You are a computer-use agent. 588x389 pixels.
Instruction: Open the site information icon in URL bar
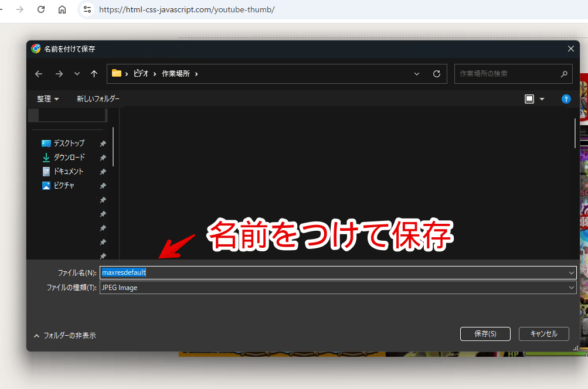tap(87, 9)
